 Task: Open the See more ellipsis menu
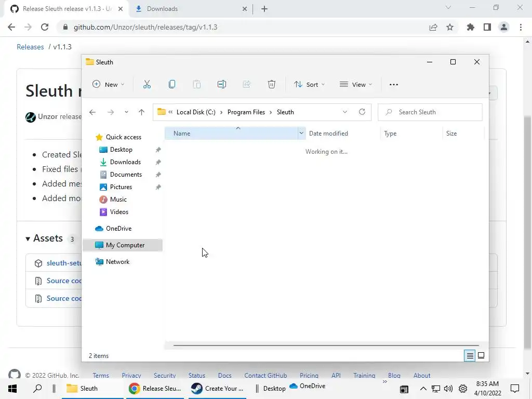click(x=394, y=85)
